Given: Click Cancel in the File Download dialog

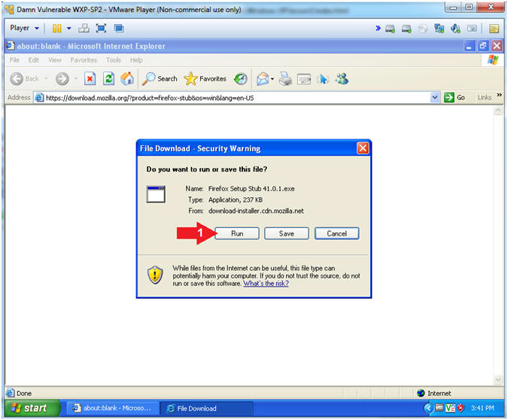Looking at the screenshot, I should point(336,233).
